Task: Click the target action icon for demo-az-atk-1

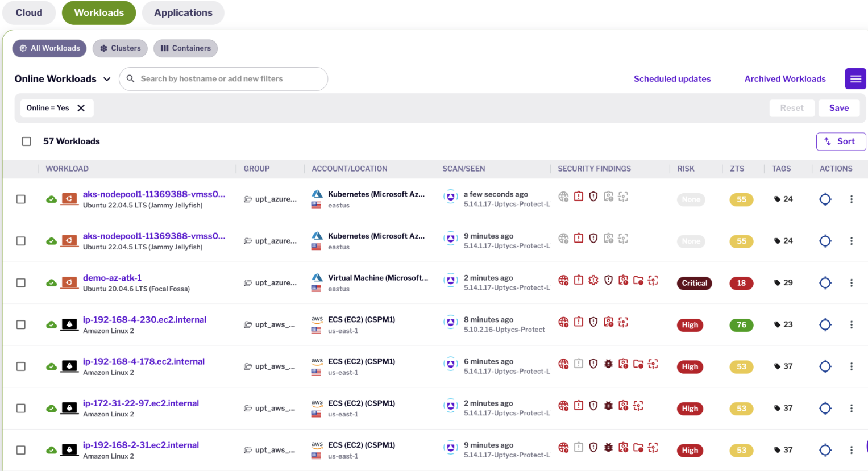Action: click(825, 283)
